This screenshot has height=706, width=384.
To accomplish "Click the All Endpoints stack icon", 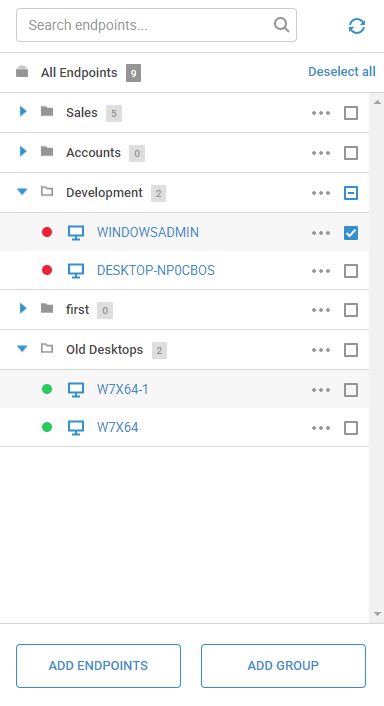I will 22,72.
